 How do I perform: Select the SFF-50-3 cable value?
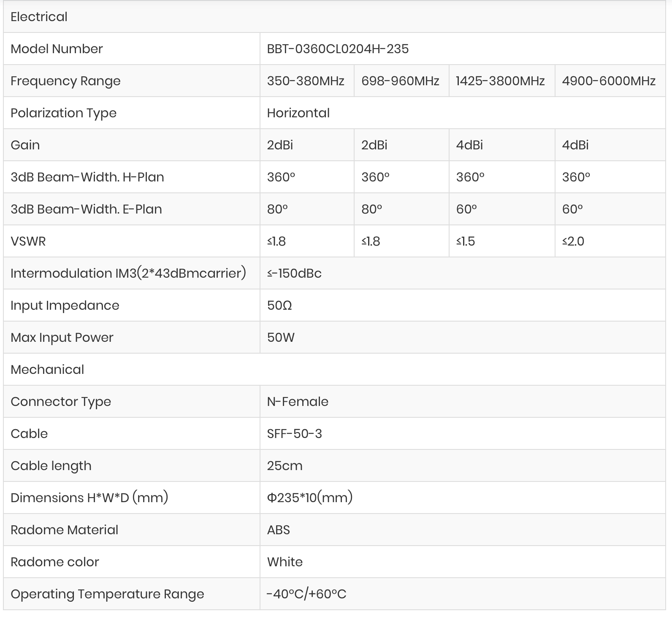[x=294, y=434]
